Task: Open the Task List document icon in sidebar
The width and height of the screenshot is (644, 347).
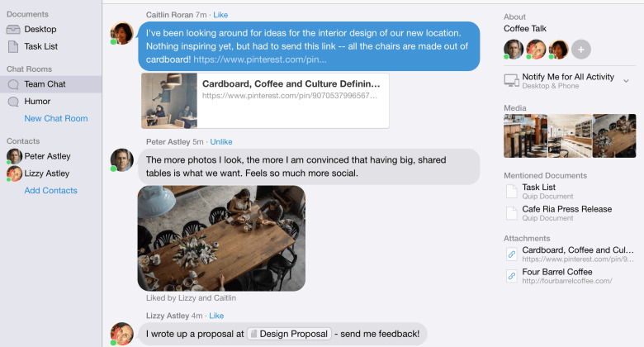Action: [13, 46]
